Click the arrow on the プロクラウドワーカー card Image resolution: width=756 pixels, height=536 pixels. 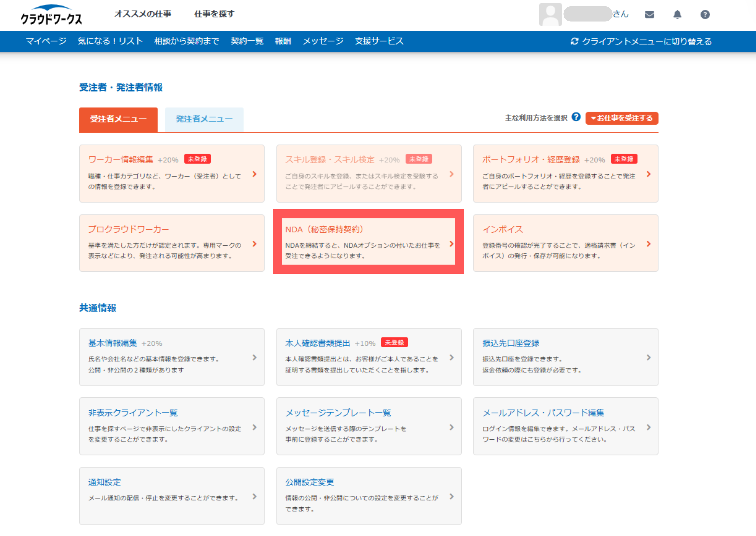[254, 244]
